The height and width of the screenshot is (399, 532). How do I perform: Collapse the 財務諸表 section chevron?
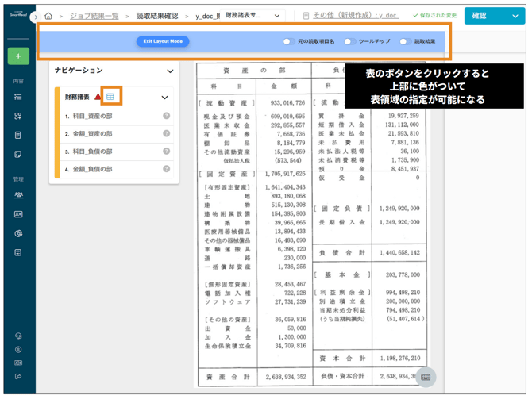(164, 98)
